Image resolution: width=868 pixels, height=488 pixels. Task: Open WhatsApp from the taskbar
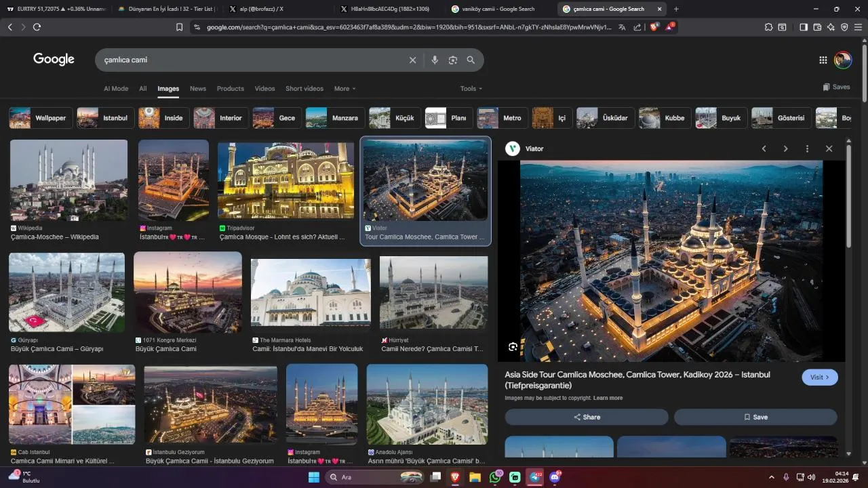(495, 477)
